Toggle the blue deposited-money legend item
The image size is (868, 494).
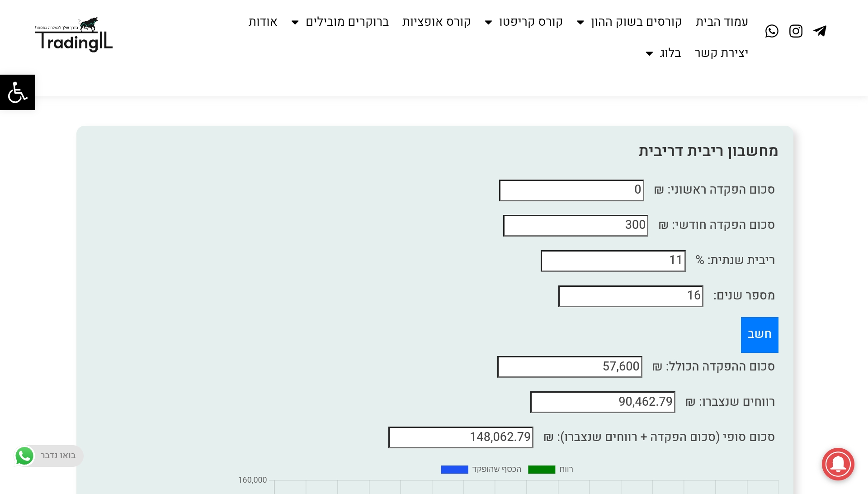click(x=454, y=470)
